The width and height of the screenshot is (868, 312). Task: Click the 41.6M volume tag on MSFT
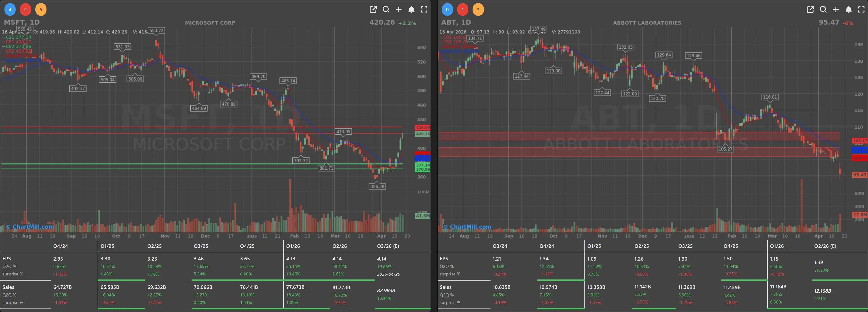pos(423,216)
